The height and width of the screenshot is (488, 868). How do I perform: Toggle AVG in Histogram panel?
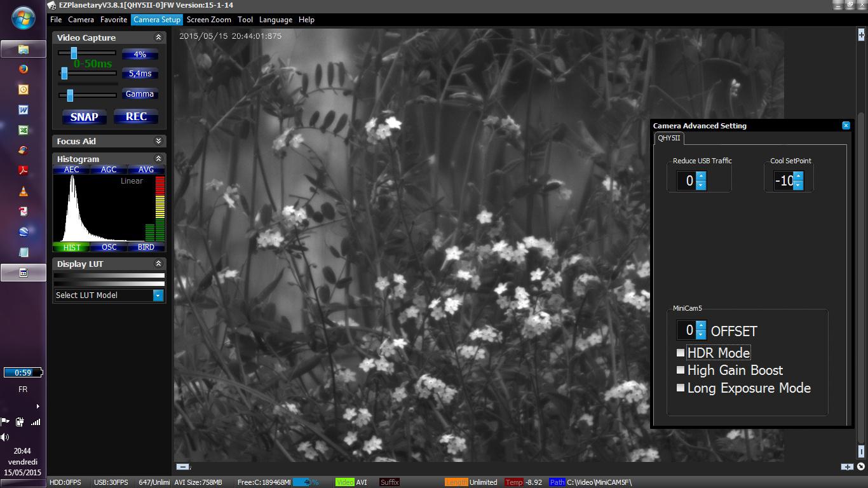pos(146,170)
